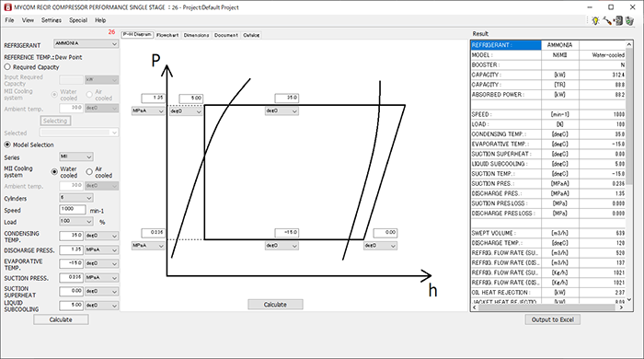Open SUCTION PRESS unit dropdown

point(101,278)
